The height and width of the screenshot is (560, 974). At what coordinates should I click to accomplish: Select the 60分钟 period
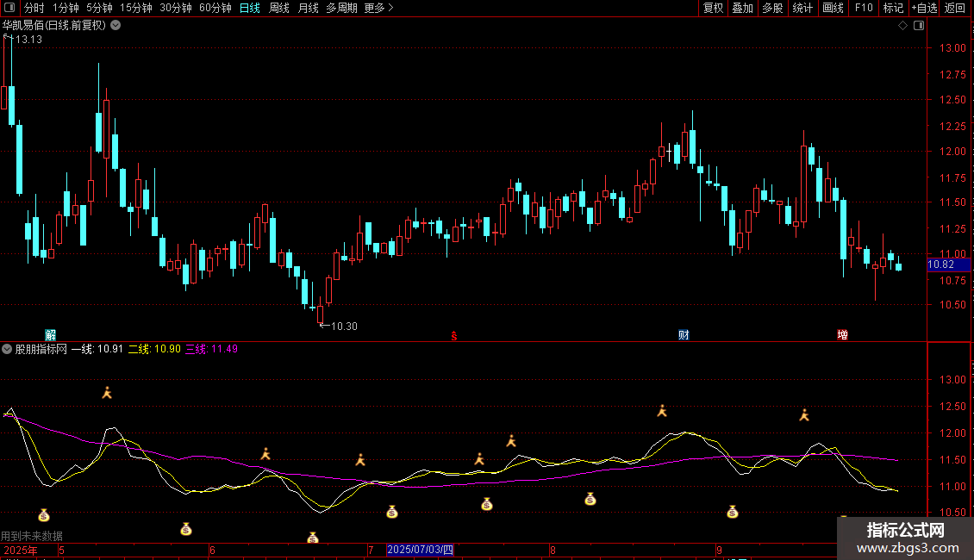pyautogui.click(x=215, y=8)
